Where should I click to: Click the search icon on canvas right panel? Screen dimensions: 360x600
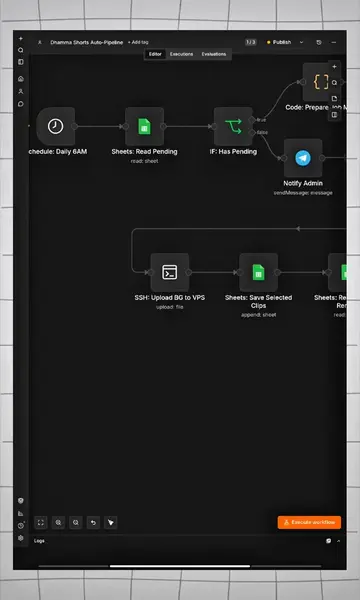click(334, 83)
